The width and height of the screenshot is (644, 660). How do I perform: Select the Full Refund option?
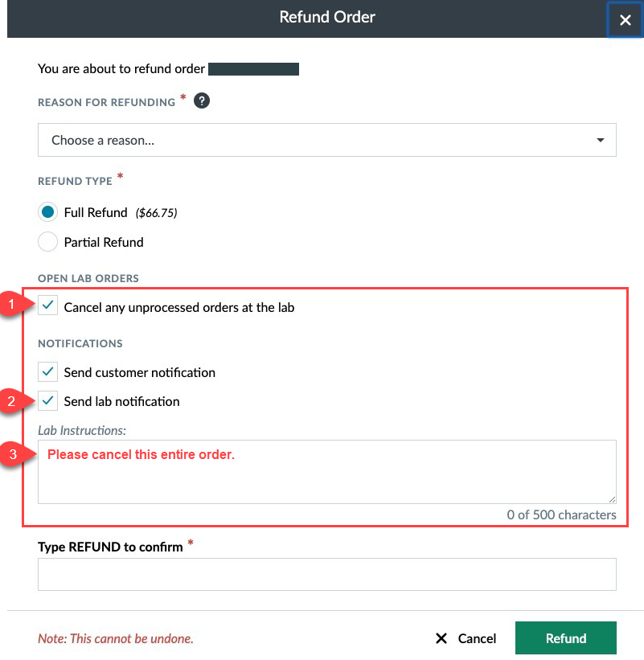48,211
